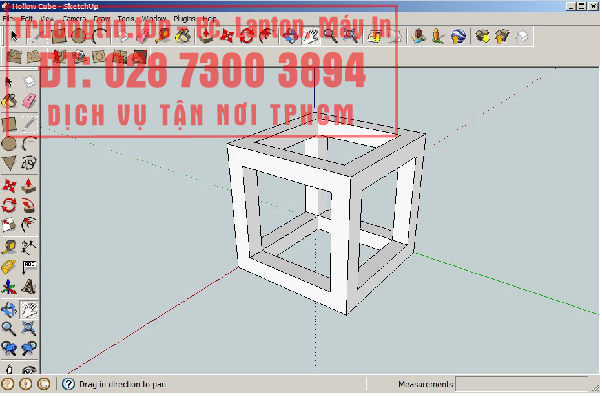Screen dimensions: 602x396
Task: Click Zoom Extents in left palette
Action: [29, 330]
